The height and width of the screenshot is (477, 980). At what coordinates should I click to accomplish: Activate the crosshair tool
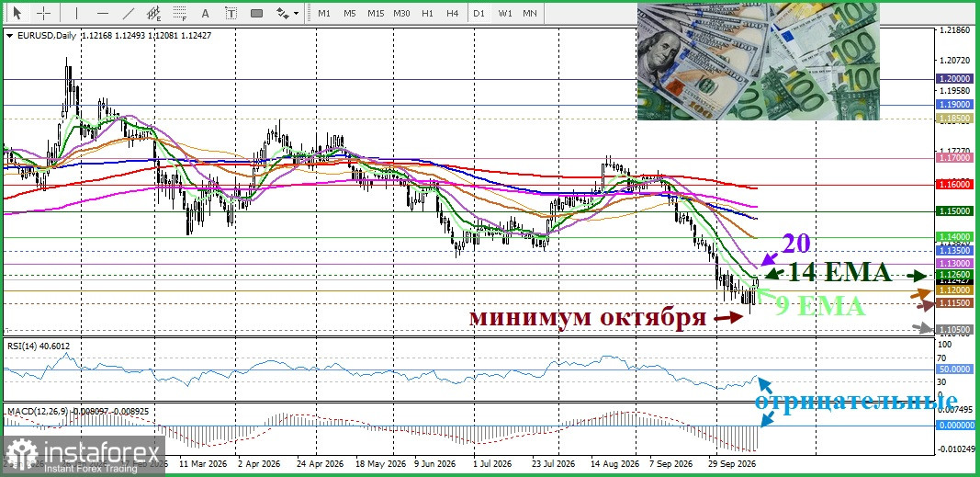[x=44, y=13]
